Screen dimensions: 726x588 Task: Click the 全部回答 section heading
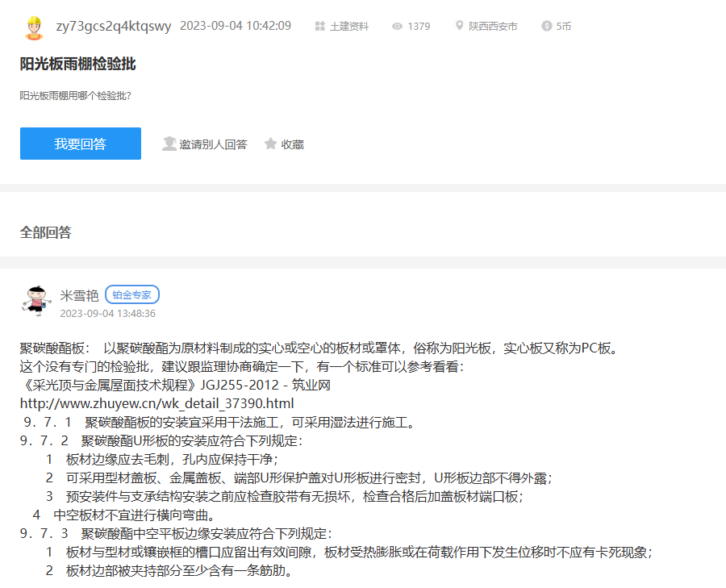[x=45, y=232]
